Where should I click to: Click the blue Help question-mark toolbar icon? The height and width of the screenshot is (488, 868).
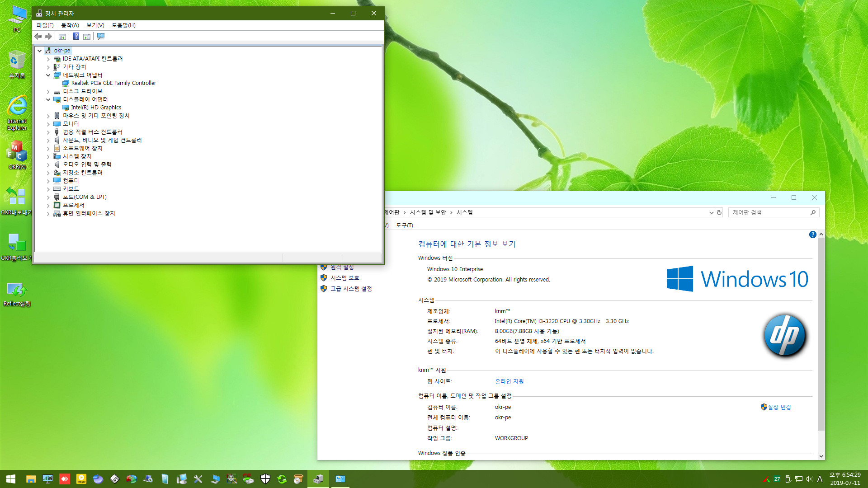pos(76,36)
